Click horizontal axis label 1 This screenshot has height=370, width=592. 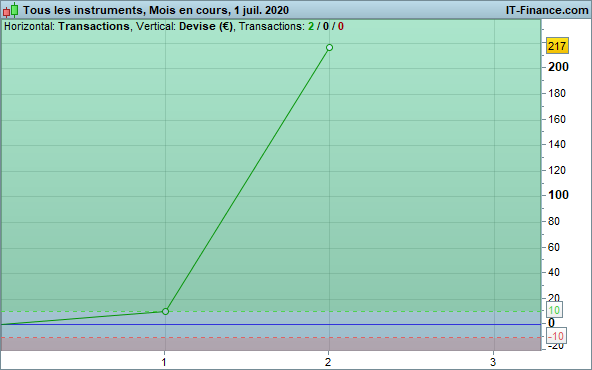tap(164, 362)
